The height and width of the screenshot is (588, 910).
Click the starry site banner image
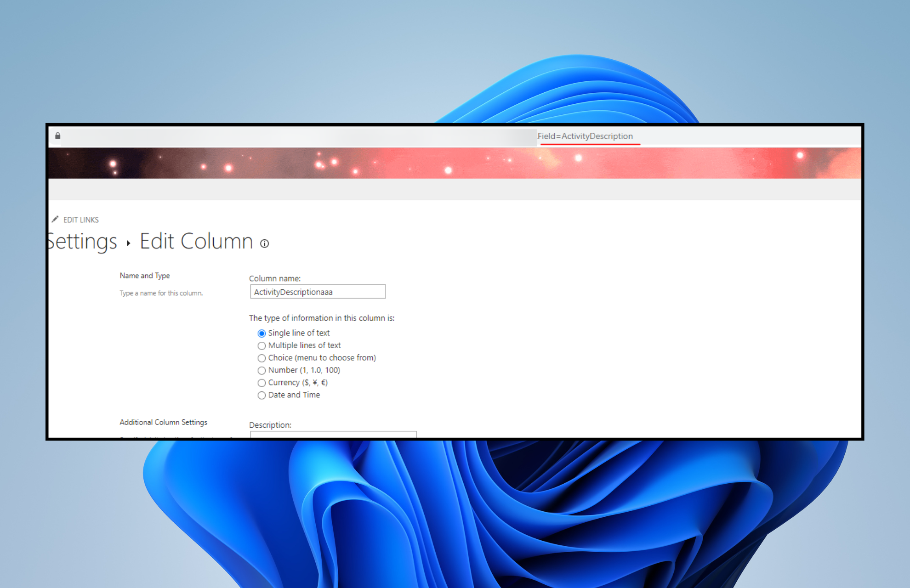click(x=454, y=163)
